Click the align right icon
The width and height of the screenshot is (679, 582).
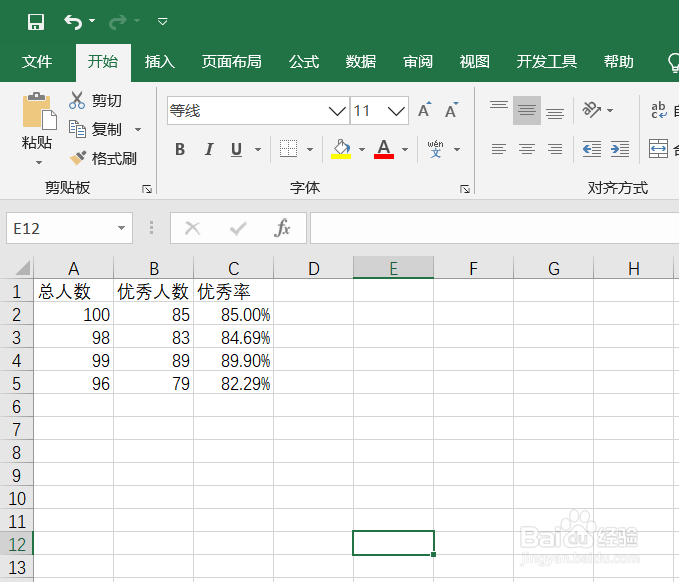click(555, 149)
